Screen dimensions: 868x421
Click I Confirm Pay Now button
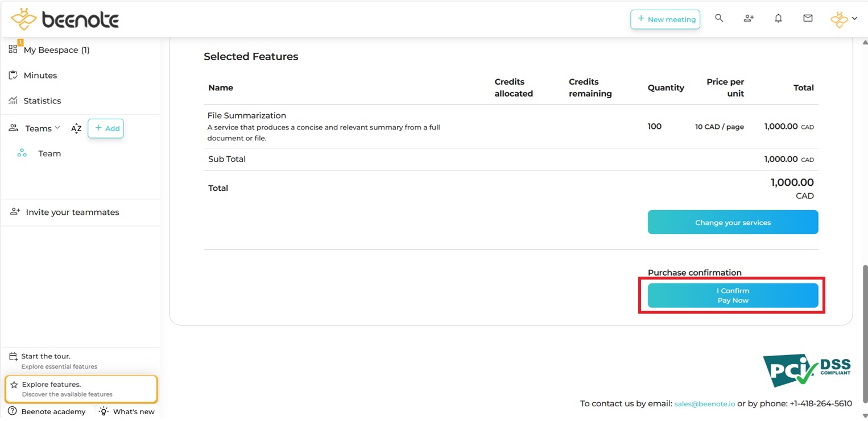[733, 295]
